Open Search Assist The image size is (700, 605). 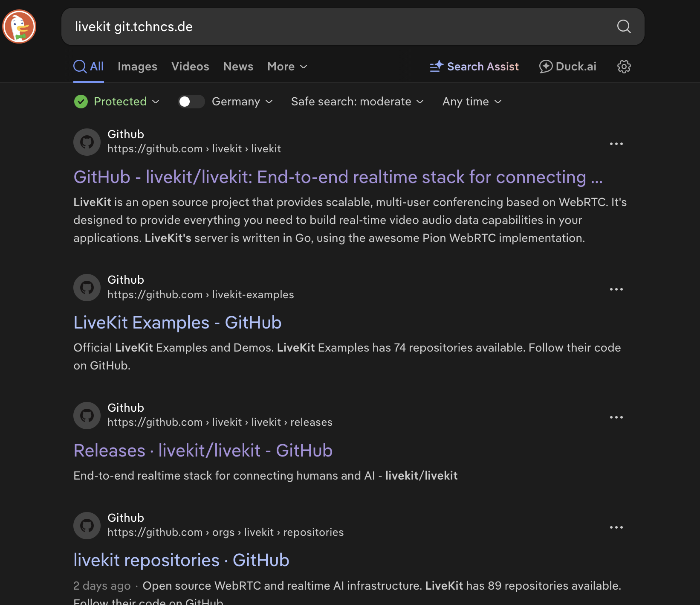pos(474,67)
